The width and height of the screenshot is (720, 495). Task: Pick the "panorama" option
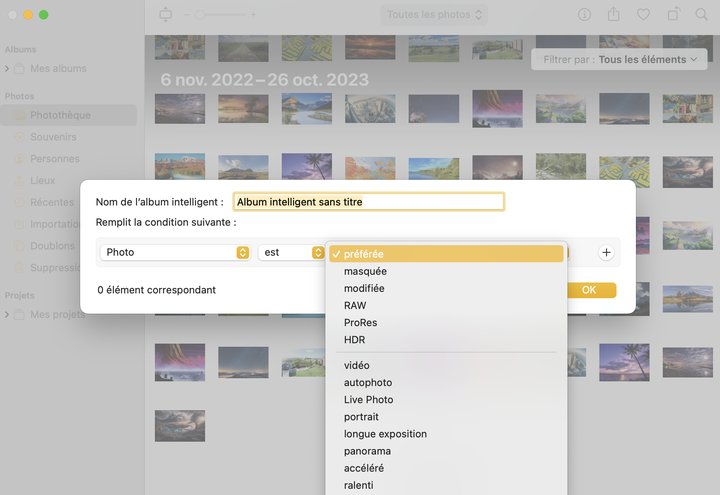(367, 451)
